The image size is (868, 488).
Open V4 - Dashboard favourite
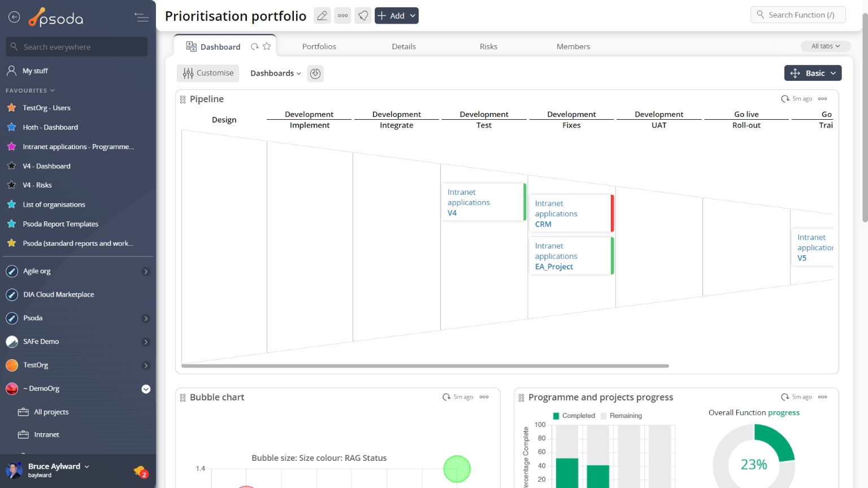pyautogui.click(x=46, y=166)
